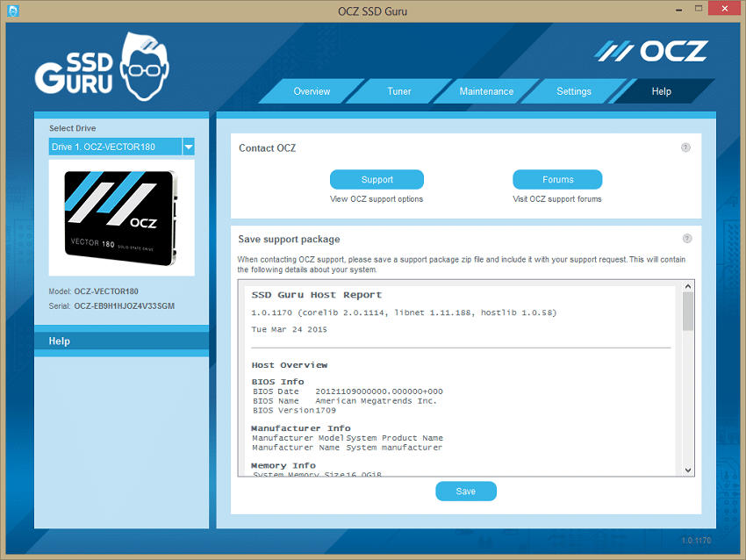
Task: Maximize the OCZ SSD Guru window
Action: pos(699,9)
